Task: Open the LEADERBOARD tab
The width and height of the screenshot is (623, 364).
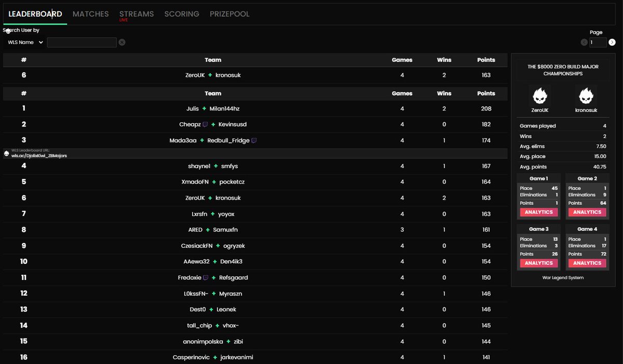Action: pyautogui.click(x=35, y=14)
